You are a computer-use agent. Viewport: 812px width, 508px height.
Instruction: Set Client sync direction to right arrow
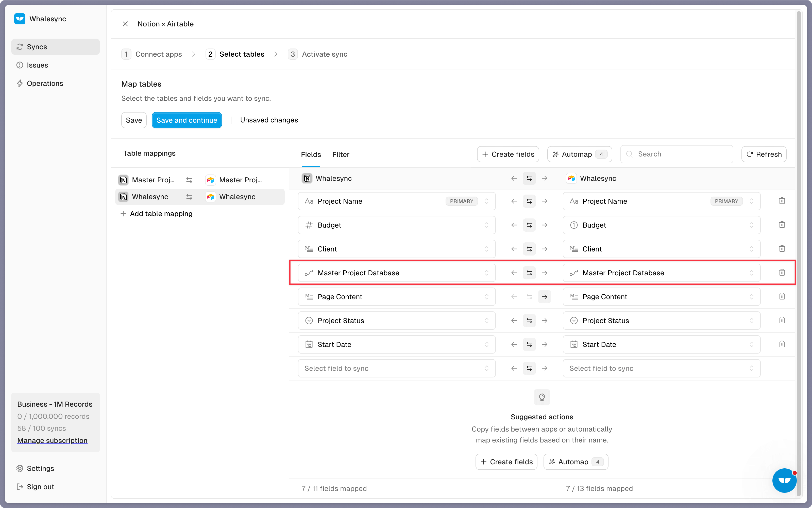(545, 249)
